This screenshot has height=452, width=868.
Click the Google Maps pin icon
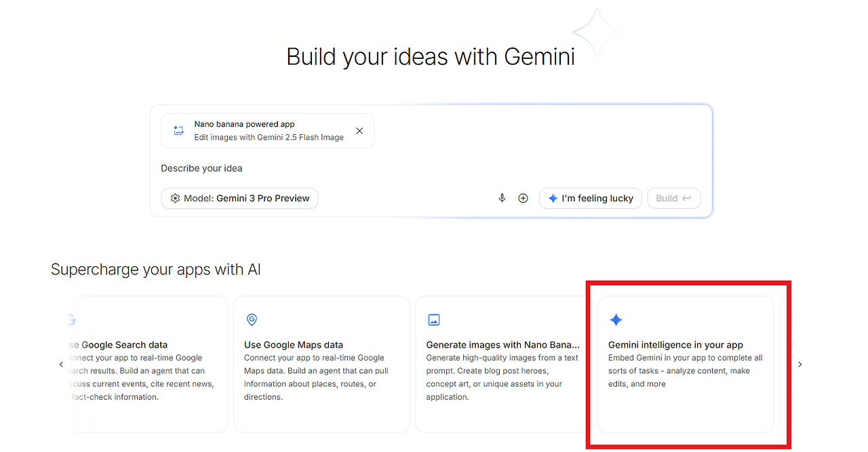pos(252,320)
